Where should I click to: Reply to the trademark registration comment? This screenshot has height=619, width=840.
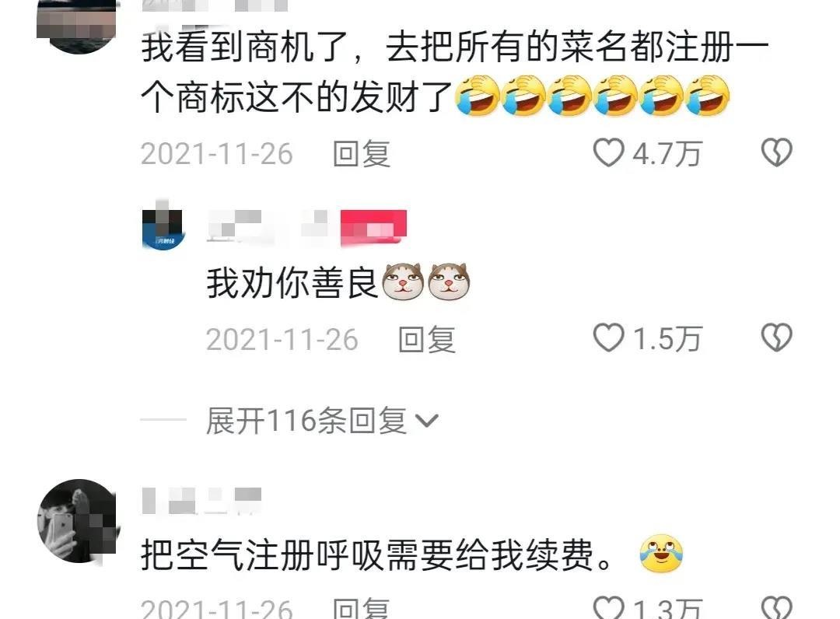tap(362, 154)
